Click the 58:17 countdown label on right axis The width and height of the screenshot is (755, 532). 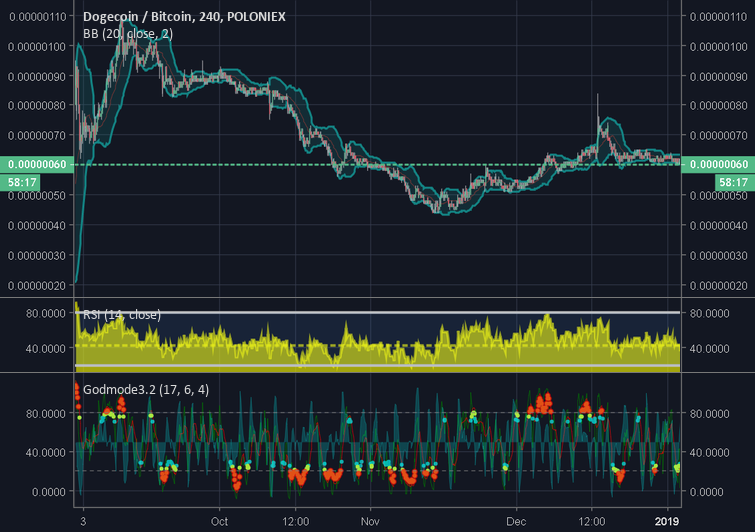point(733,182)
